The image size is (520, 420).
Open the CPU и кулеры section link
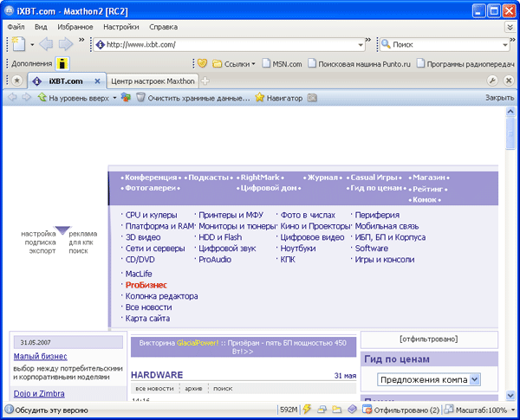[x=151, y=215]
